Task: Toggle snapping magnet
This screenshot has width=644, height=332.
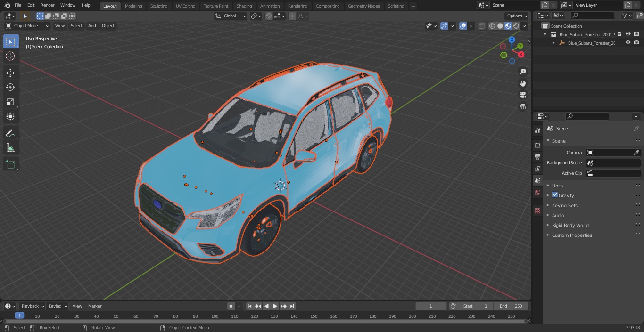Action: [x=269, y=16]
